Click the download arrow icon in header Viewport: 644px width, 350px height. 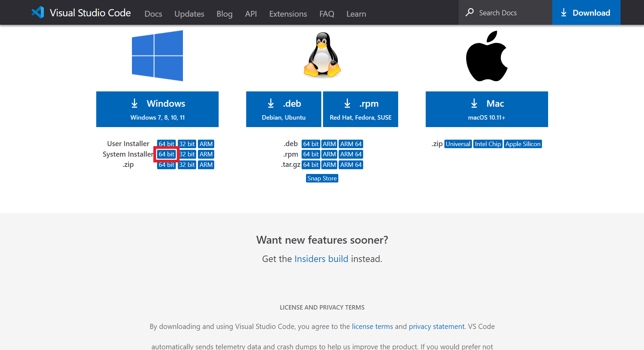tap(564, 13)
